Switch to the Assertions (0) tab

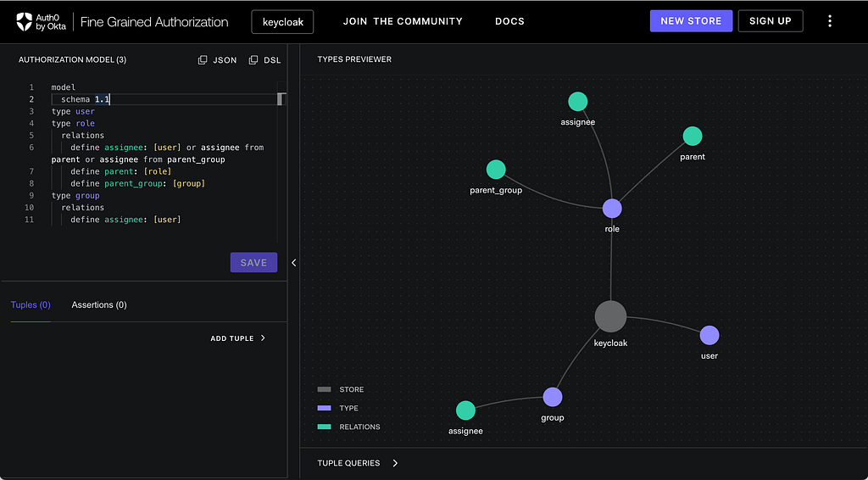click(x=99, y=304)
